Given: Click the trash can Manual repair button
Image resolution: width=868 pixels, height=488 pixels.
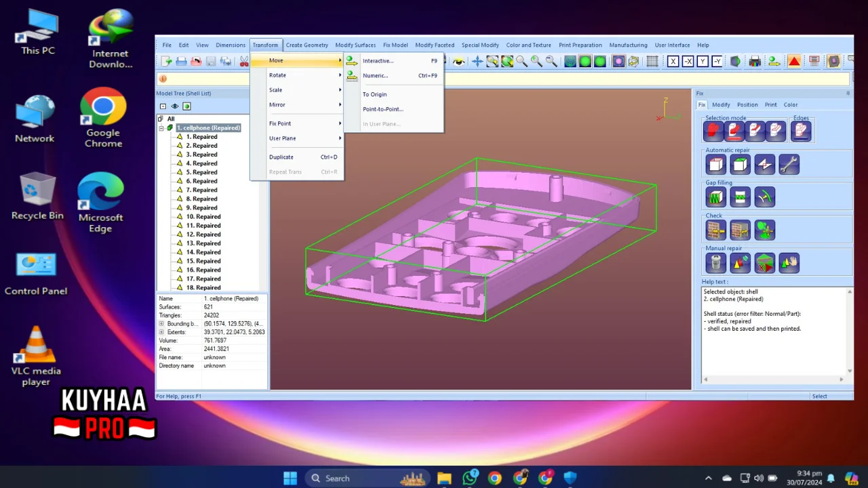Looking at the screenshot, I should pyautogui.click(x=715, y=263).
